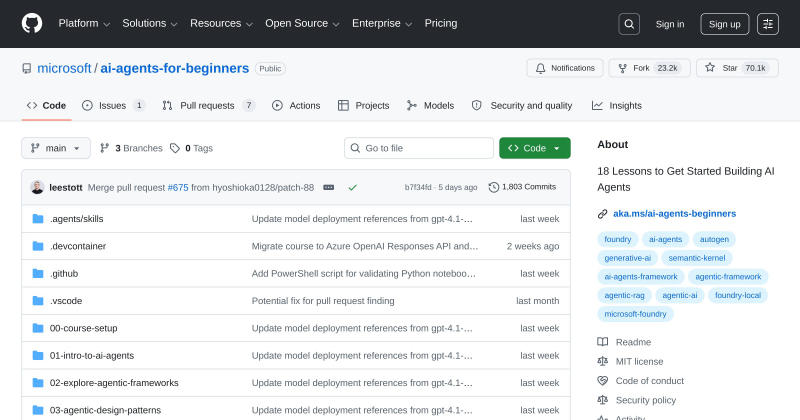The image size is (800, 420).
Task: Click the repository icon beside microsoft
Action: [27, 68]
